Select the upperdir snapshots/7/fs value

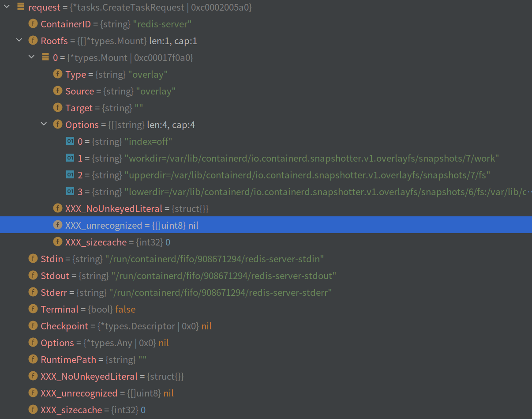point(307,175)
